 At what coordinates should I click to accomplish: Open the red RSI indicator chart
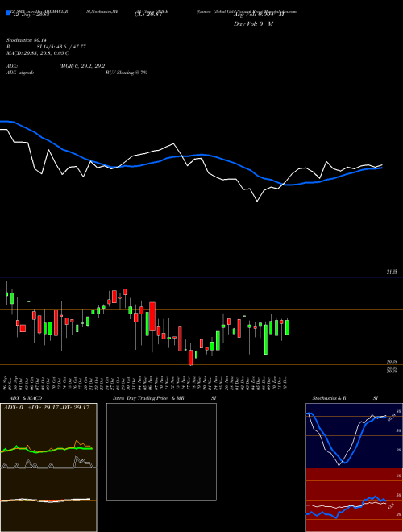[x=354, y=500]
